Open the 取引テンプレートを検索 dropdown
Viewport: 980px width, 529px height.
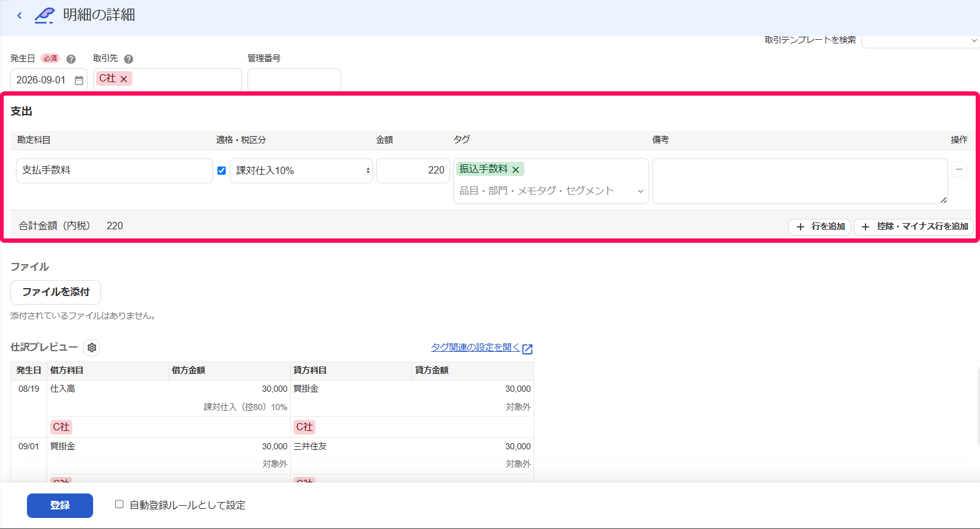[921, 40]
